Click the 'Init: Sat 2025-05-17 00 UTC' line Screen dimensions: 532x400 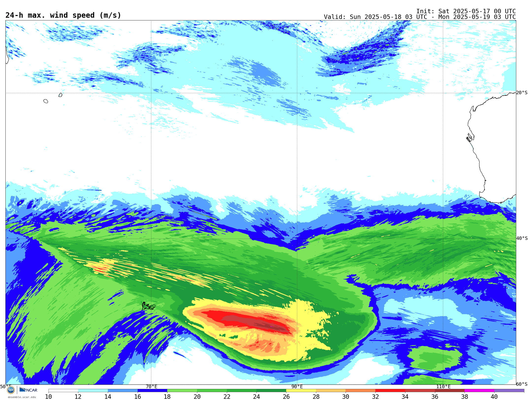pos(466,11)
